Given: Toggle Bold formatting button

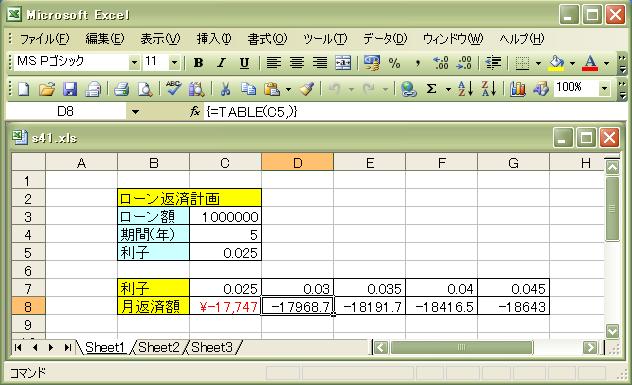Looking at the screenshot, I should pyautogui.click(x=198, y=63).
